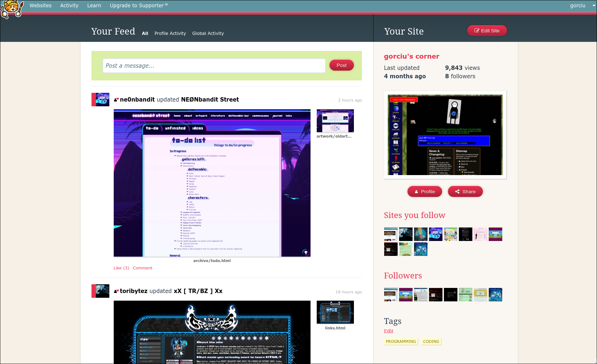Open the archive/todo.html page link
Image resolution: width=597 pixels, height=364 pixels.
pyautogui.click(x=212, y=261)
